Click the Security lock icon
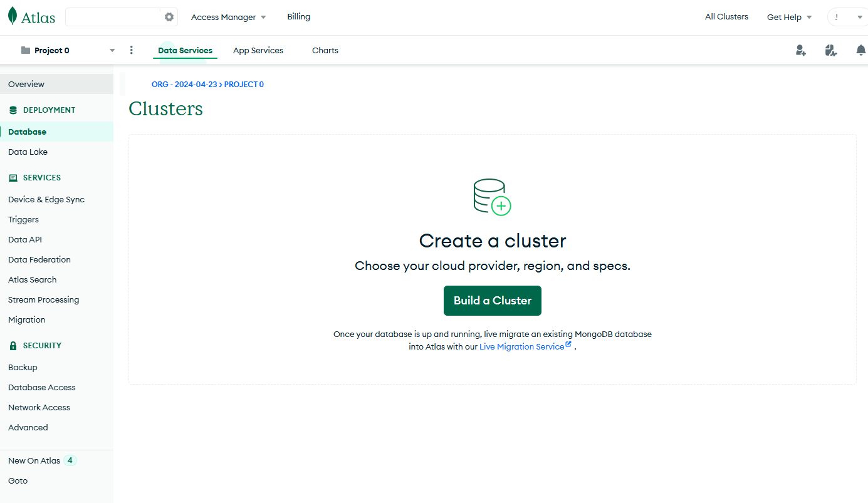Image resolution: width=868 pixels, height=503 pixels. tap(13, 345)
